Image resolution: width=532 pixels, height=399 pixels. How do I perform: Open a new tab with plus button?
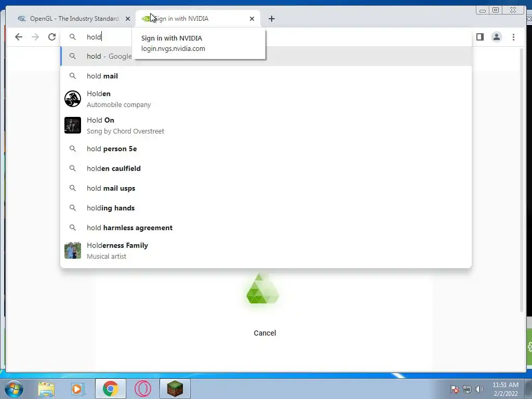pyautogui.click(x=271, y=19)
